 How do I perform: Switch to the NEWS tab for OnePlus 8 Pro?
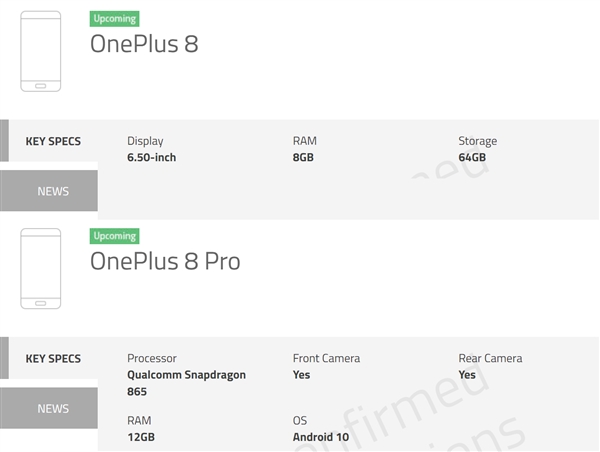[x=53, y=408]
